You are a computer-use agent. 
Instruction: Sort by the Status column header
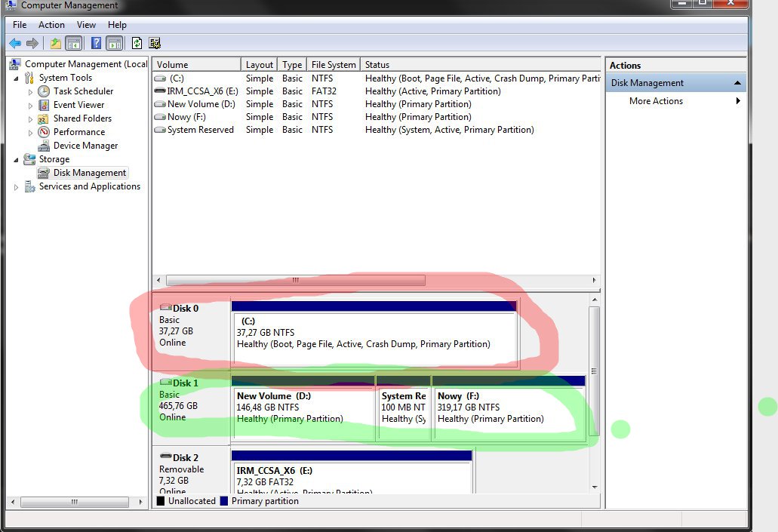point(480,64)
